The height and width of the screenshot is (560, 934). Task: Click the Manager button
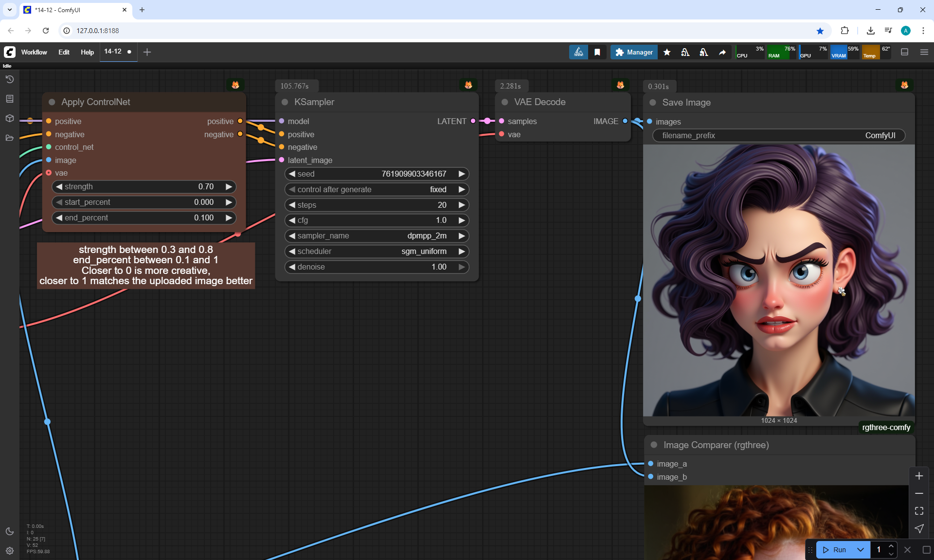click(x=634, y=52)
